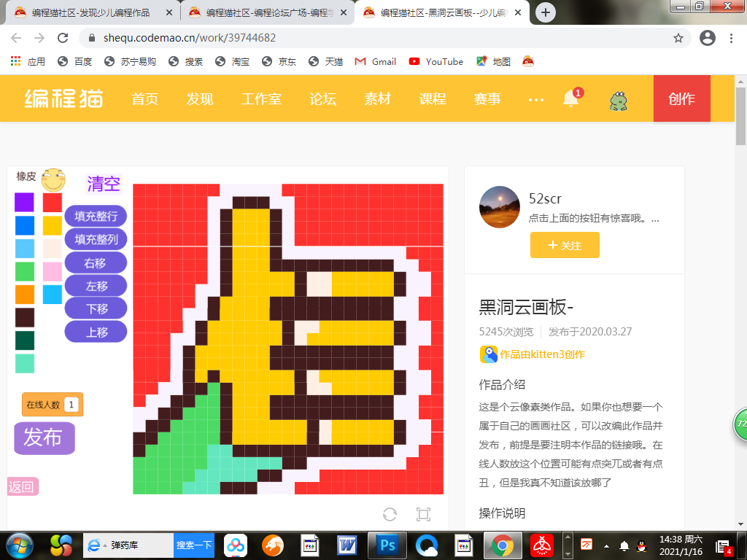Follow the author with + 关注
747x560 pixels.
click(565, 245)
